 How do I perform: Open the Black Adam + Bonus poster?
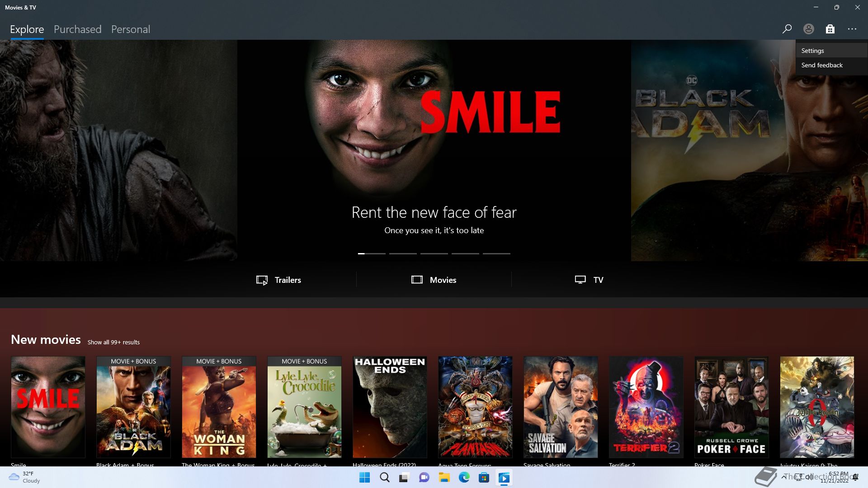tap(133, 407)
